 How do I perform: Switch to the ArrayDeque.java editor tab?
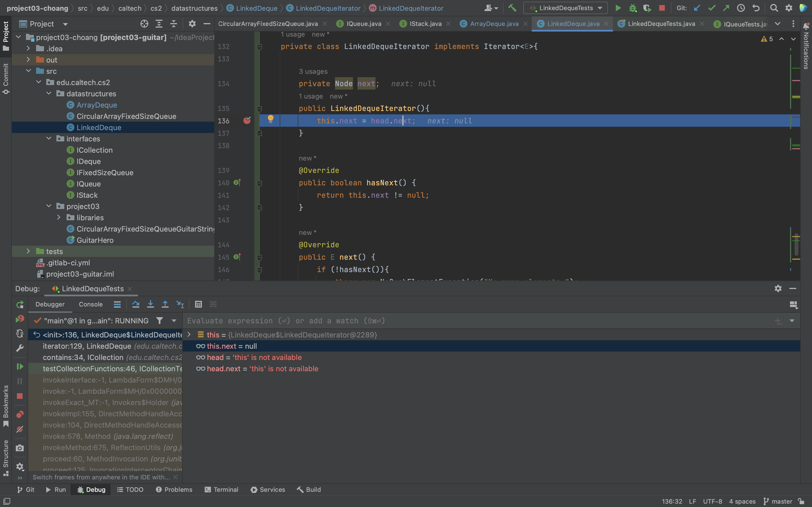(x=494, y=24)
